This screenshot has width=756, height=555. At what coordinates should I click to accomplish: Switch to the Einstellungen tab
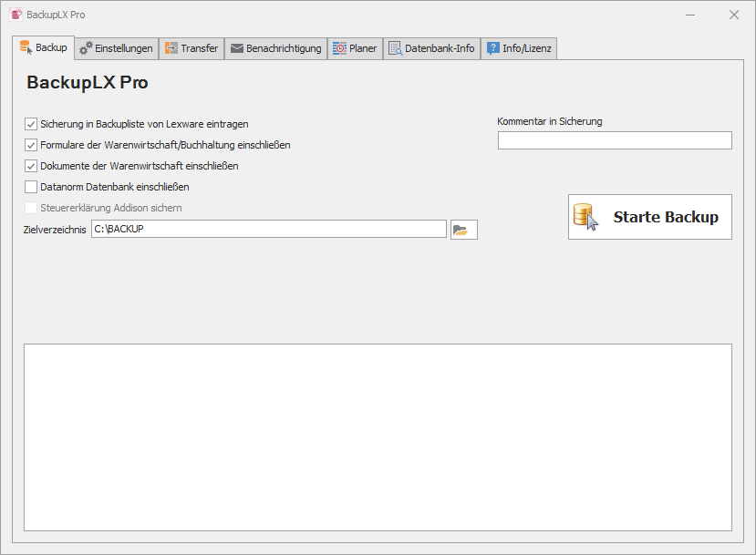pyautogui.click(x=116, y=48)
